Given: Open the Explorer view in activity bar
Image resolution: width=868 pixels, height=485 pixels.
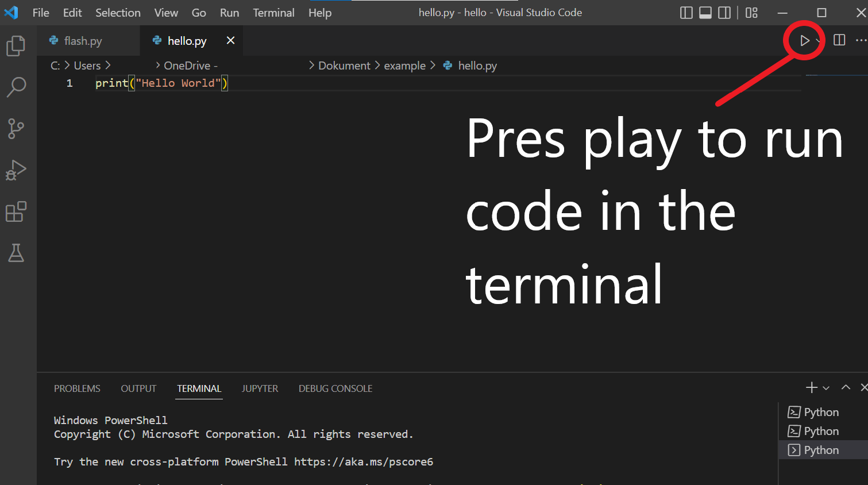Looking at the screenshot, I should [x=16, y=46].
